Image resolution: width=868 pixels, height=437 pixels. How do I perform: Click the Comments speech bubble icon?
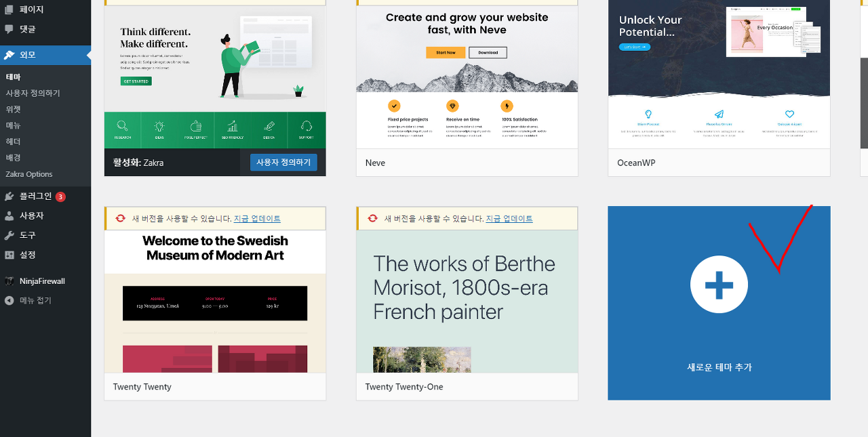point(9,29)
